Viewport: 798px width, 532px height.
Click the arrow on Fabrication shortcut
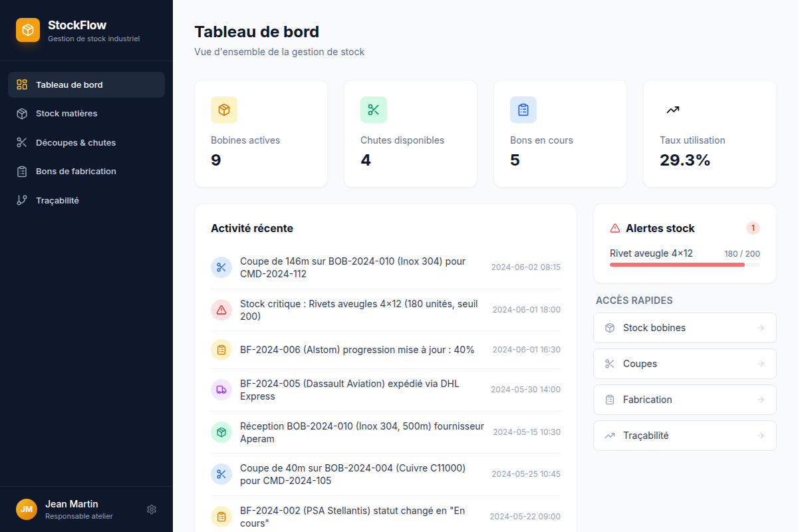[x=761, y=400]
